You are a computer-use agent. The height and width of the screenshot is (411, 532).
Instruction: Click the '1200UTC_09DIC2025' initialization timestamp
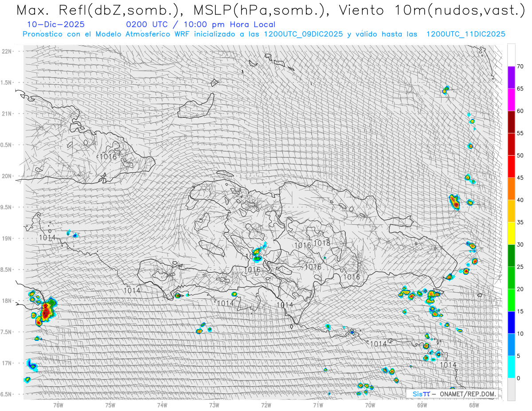coord(303,34)
